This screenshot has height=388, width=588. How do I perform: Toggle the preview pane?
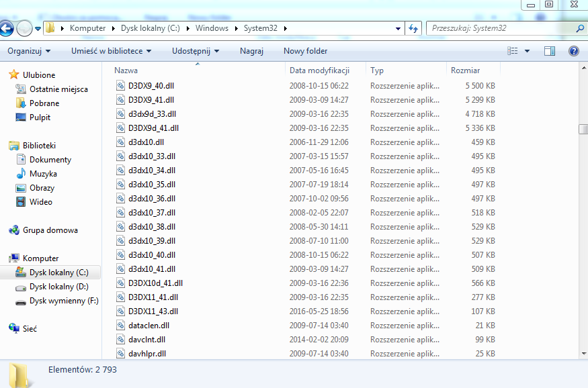click(550, 51)
